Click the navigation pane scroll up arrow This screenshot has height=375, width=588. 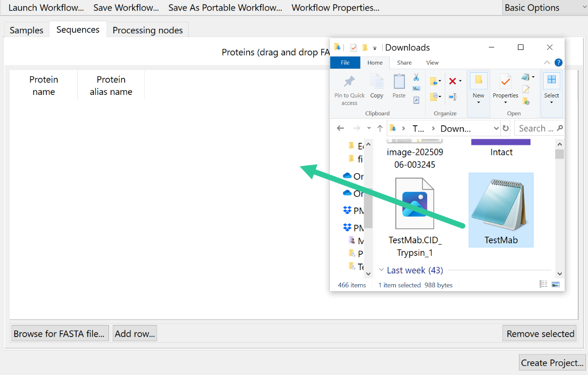(x=368, y=144)
